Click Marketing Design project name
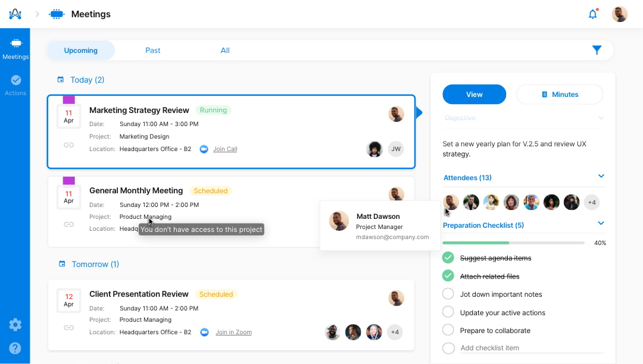 click(144, 136)
